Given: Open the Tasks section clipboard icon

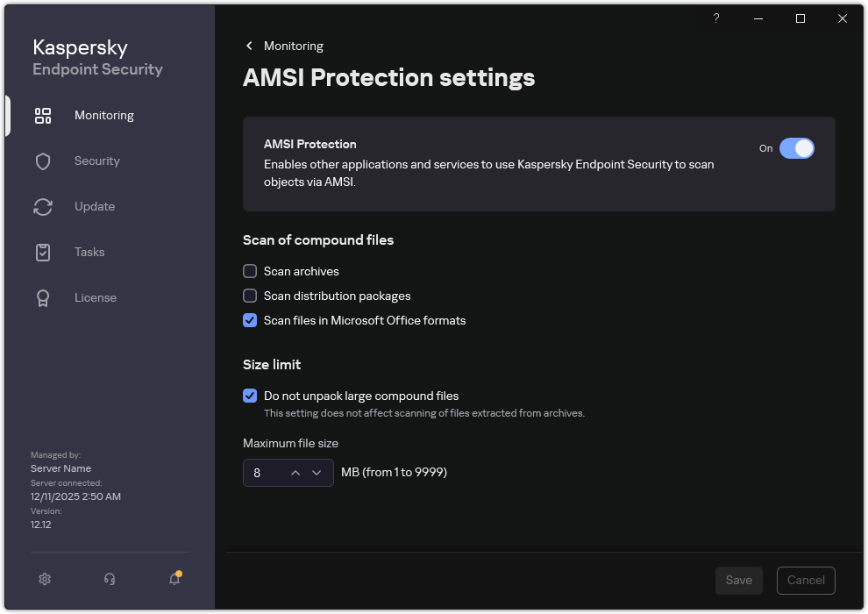Looking at the screenshot, I should pos(43,252).
